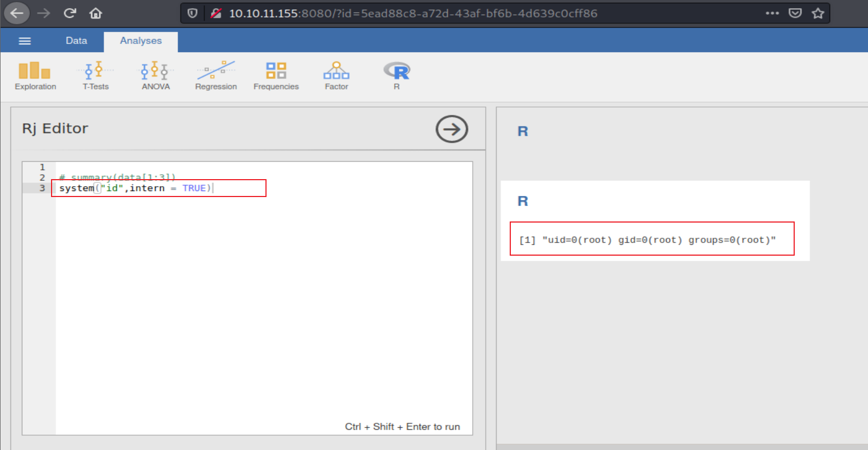
Task: Run the Rj Editor code with arrow button
Action: coord(452,129)
